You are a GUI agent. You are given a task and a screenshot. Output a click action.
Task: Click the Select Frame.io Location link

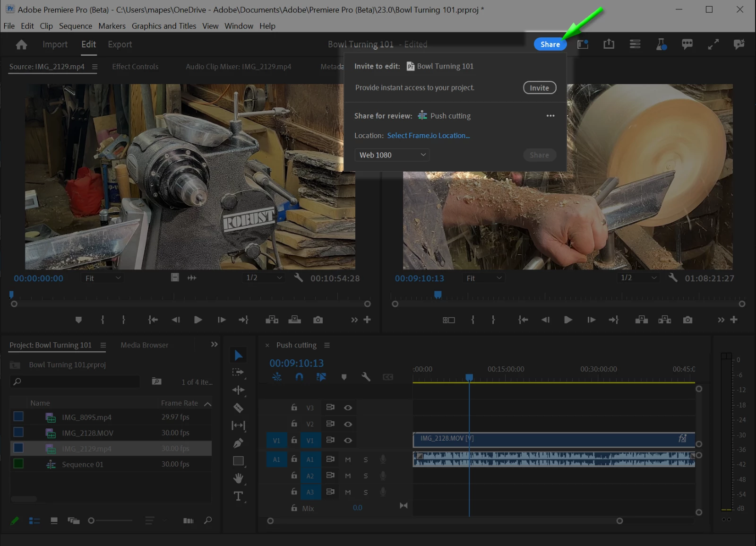pyautogui.click(x=428, y=136)
